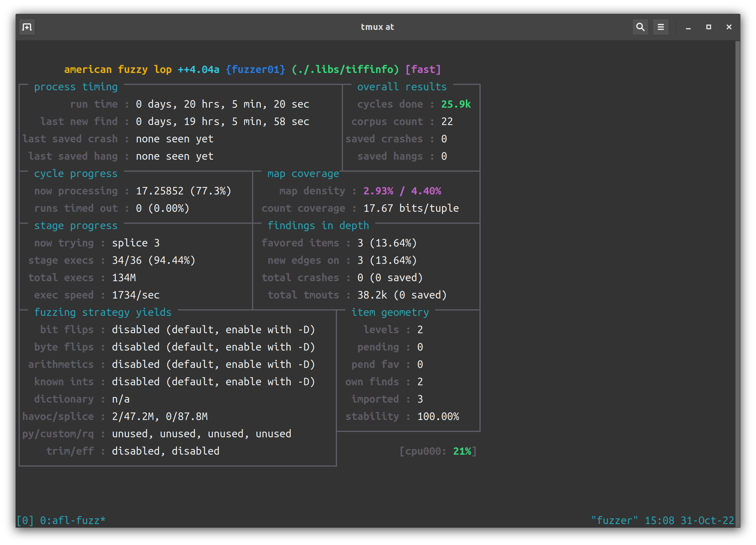The width and height of the screenshot is (756, 545).
Task: Click last saved hang 'none seen yet' value
Action: [174, 156]
